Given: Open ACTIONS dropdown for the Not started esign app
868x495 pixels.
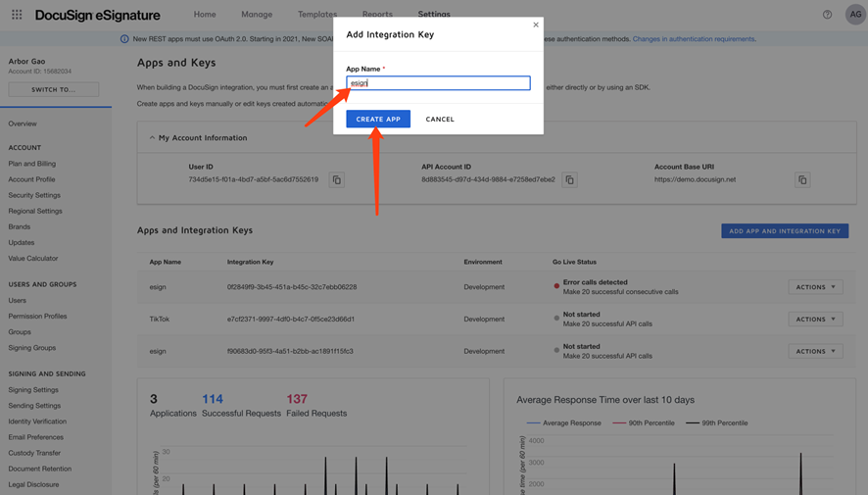Looking at the screenshot, I should point(815,351).
